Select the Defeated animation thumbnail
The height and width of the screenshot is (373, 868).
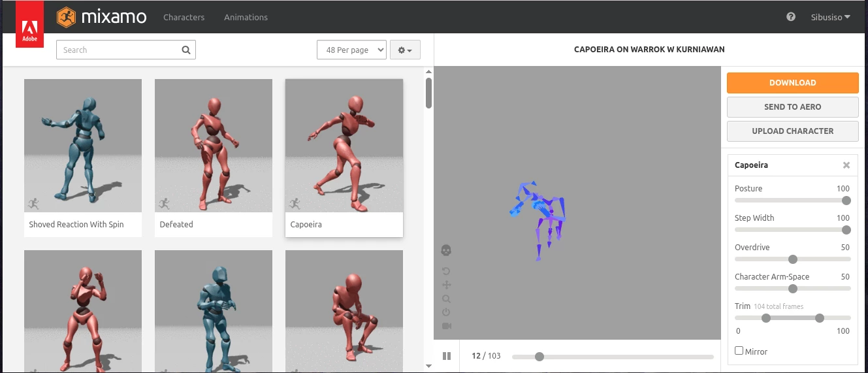214,146
